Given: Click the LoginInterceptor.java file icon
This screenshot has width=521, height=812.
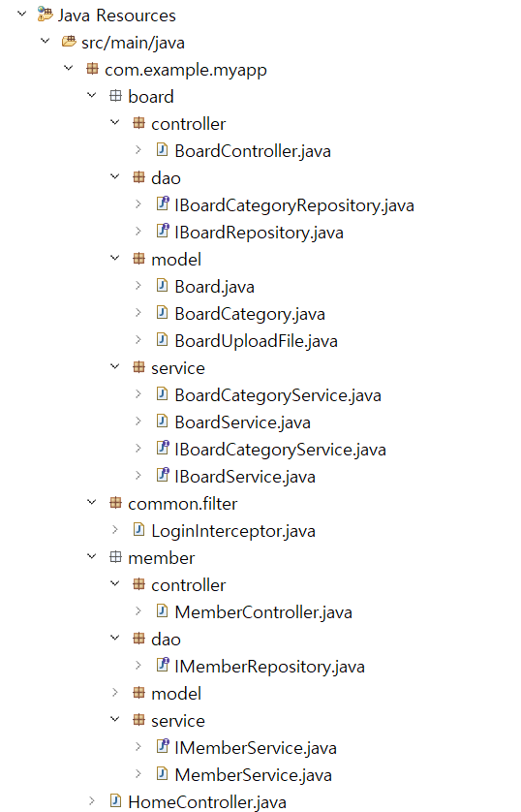Looking at the screenshot, I should click(x=138, y=529).
